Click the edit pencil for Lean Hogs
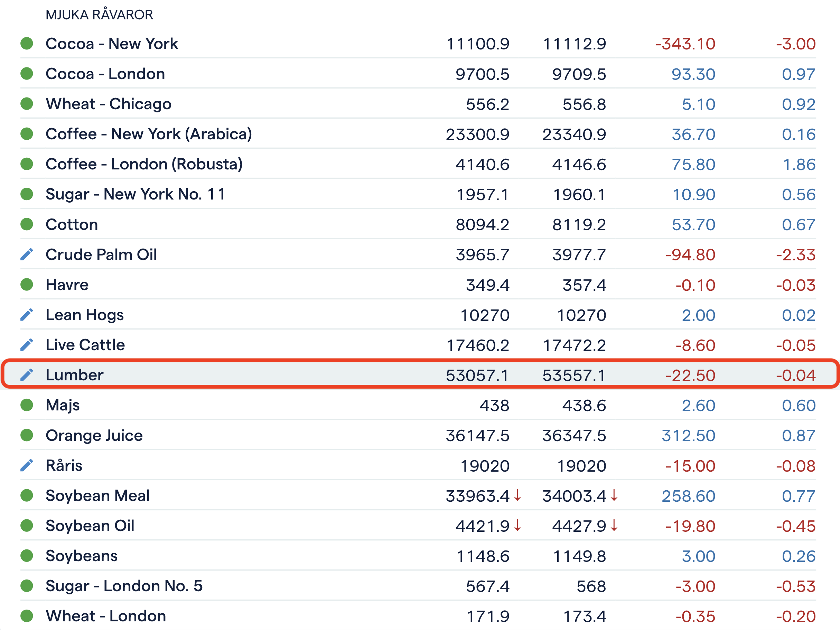This screenshot has width=840, height=630. pos(27,315)
